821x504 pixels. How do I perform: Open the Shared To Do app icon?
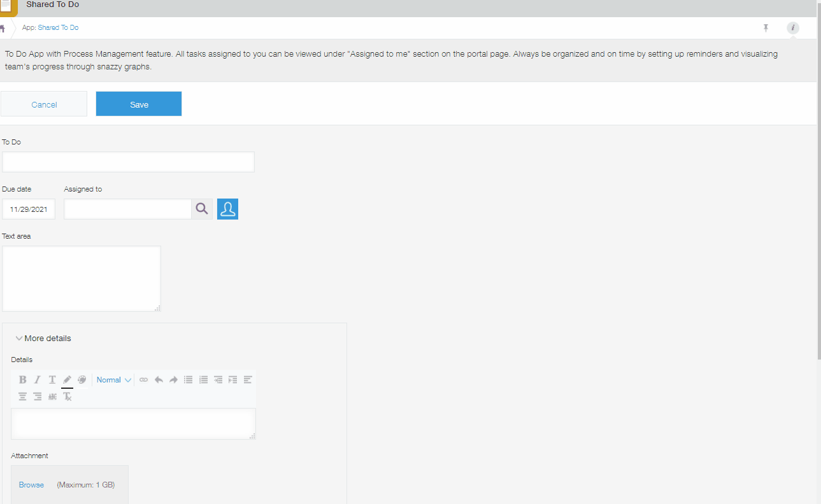(8, 8)
